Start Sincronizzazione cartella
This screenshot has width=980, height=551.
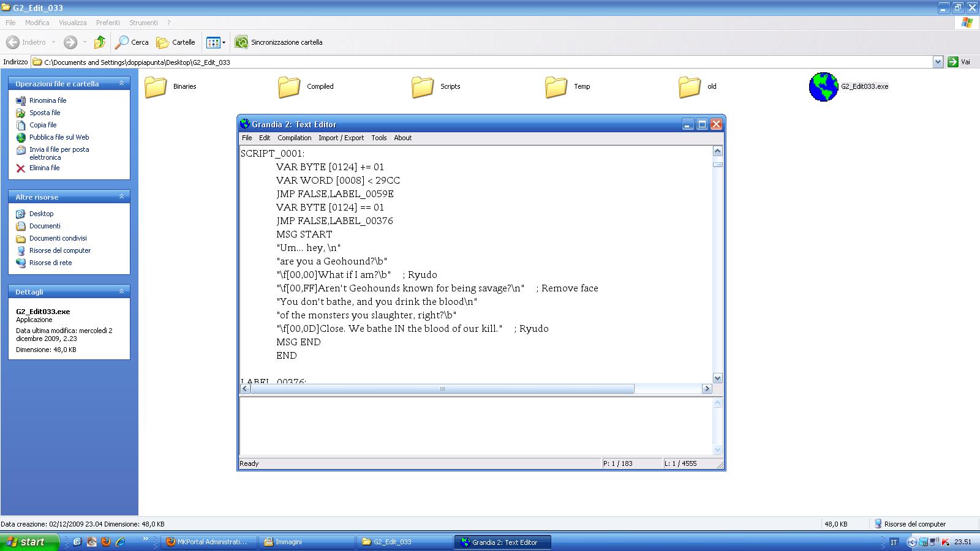(279, 42)
